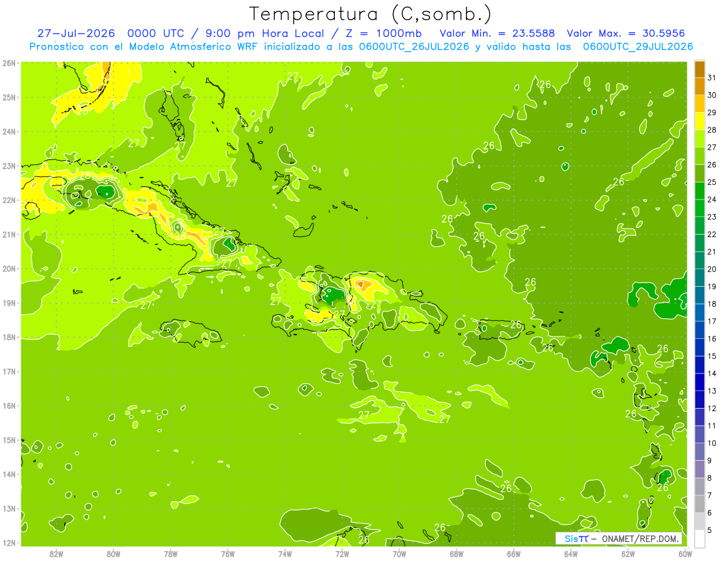Click the legend scale number 20
Viewport: 728px width, 562px height.
click(x=712, y=269)
